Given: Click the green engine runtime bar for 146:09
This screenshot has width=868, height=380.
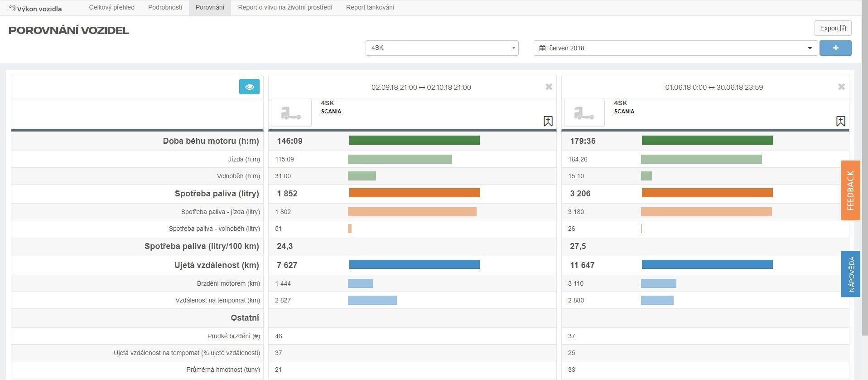Looking at the screenshot, I should [414, 140].
